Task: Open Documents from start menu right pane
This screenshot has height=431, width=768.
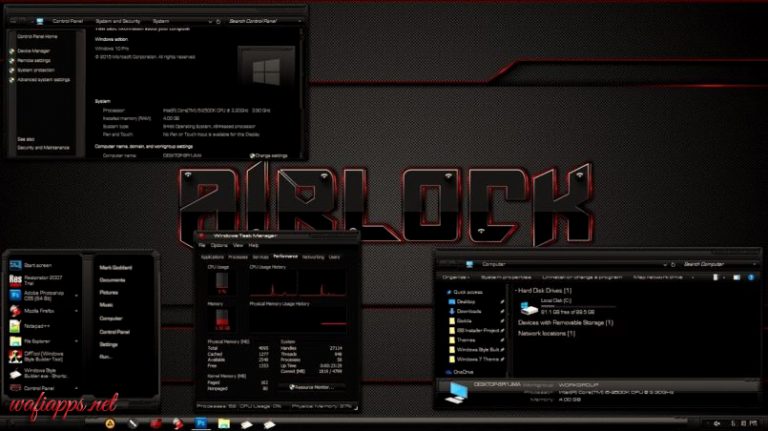Action: tap(112, 280)
